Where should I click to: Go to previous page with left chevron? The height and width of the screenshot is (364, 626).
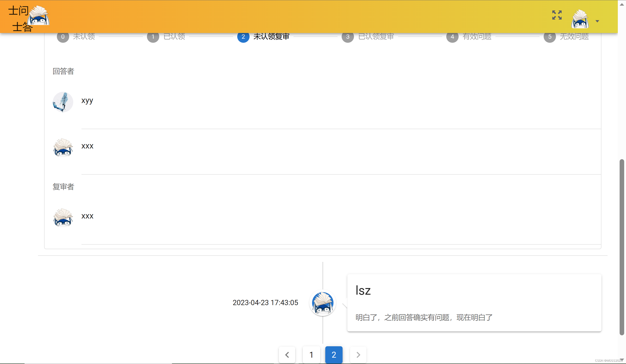point(287,355)
